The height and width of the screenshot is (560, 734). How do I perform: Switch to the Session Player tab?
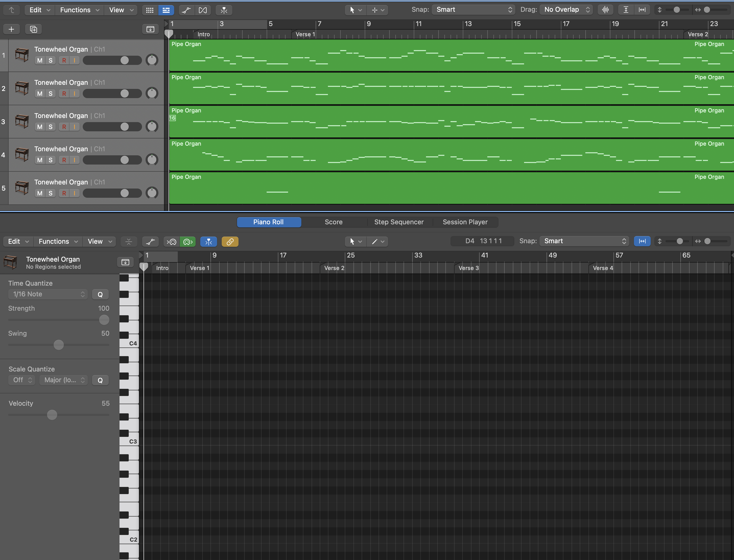[x=465, y=222]
